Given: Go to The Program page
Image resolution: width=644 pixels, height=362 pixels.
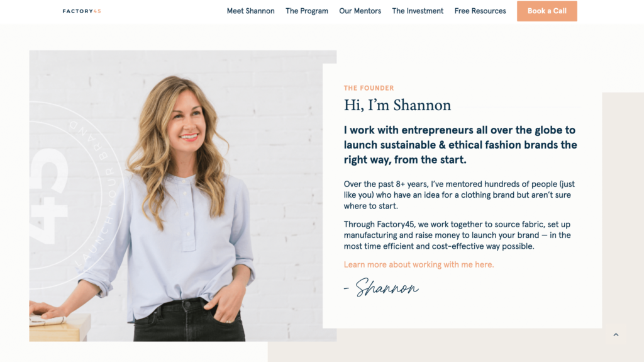Looking at the screenshot, I should pyautogui.click(x=307, y=11).
